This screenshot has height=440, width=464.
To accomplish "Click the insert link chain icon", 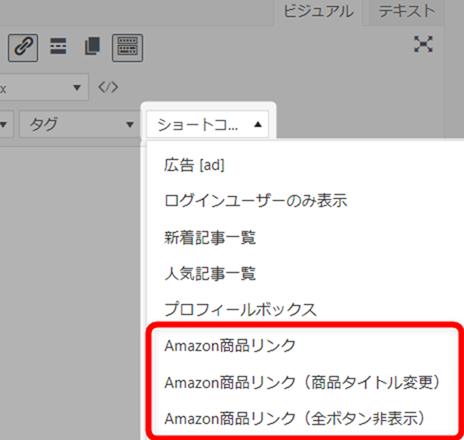I will [x=23, y=48].
